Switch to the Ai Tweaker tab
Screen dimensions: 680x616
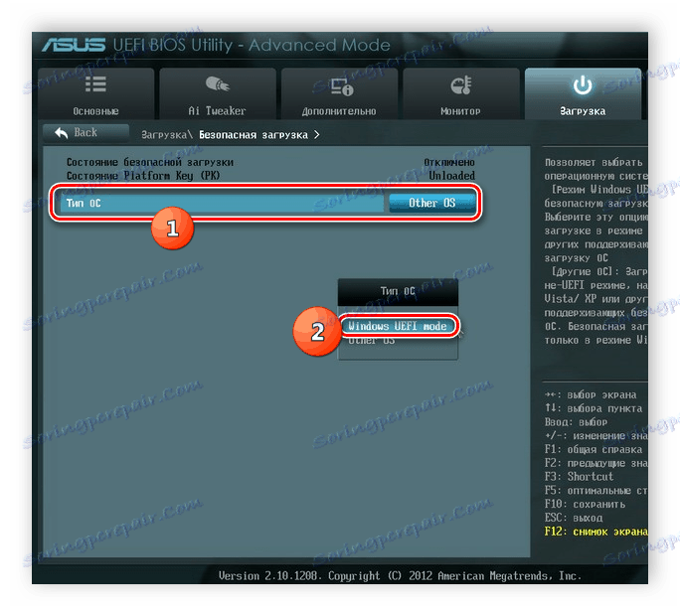point(218,93)
